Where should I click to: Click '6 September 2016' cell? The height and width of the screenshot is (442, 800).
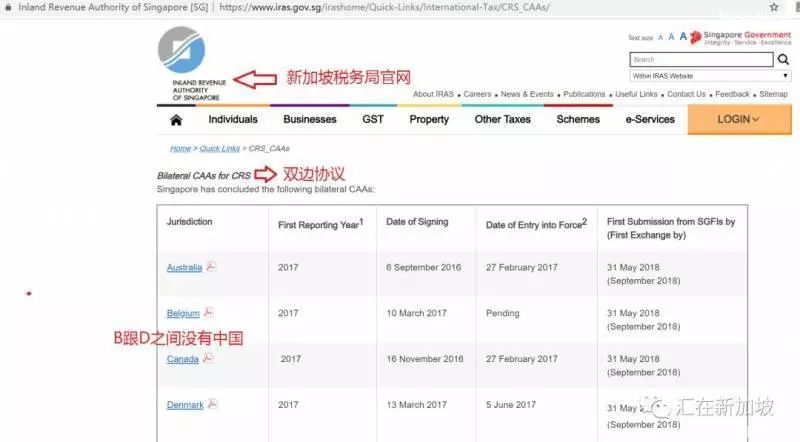(423, 267)
